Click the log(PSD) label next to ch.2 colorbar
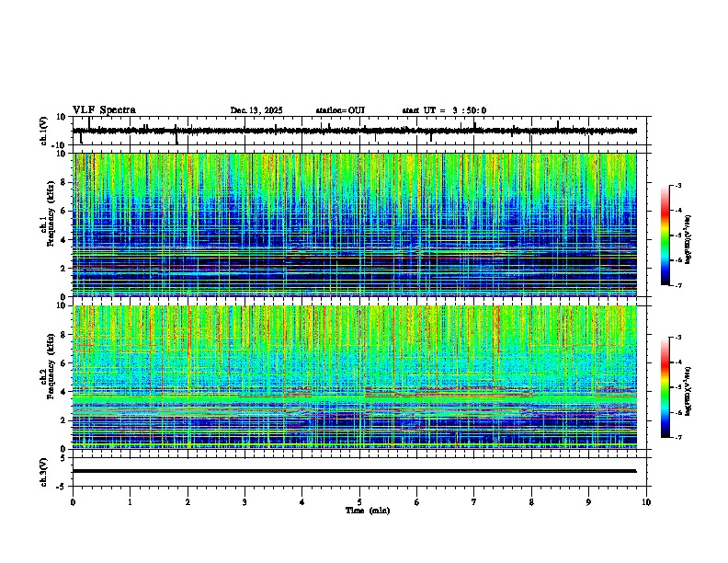This screenshot has height=563, width=728. tap(688, 390)
